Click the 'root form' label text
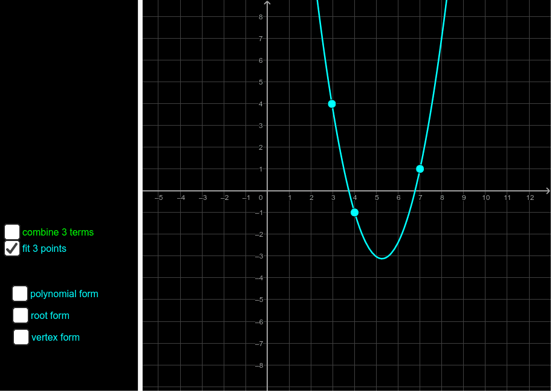This screenshot has width=552, height=392. pyautogui.click(x=50, y=315)
